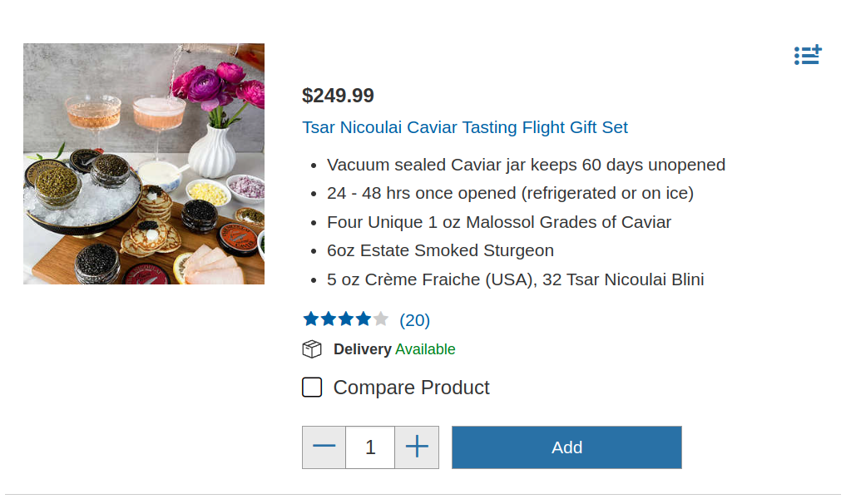Click the 6oz Estate Smoked Sturgeon bullet
851x504 pixels.
[440, 250]
